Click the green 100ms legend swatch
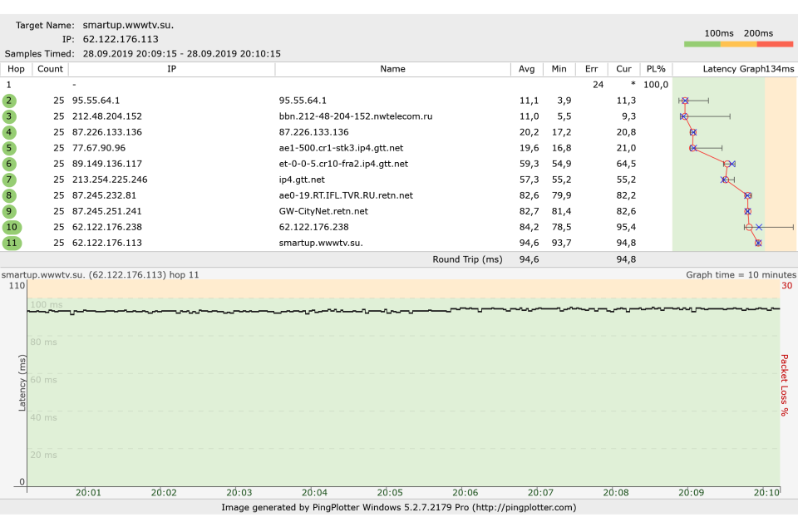Viewport: 798px width, 532px height. tap(702, 43)
